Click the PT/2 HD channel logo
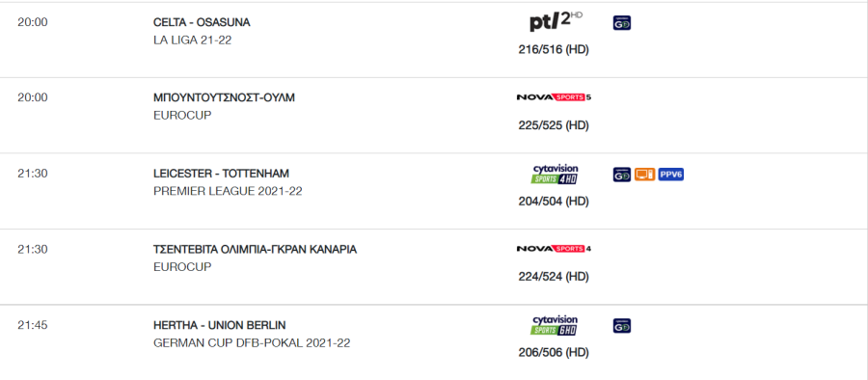868x380 pixels. tap(556, 21)
